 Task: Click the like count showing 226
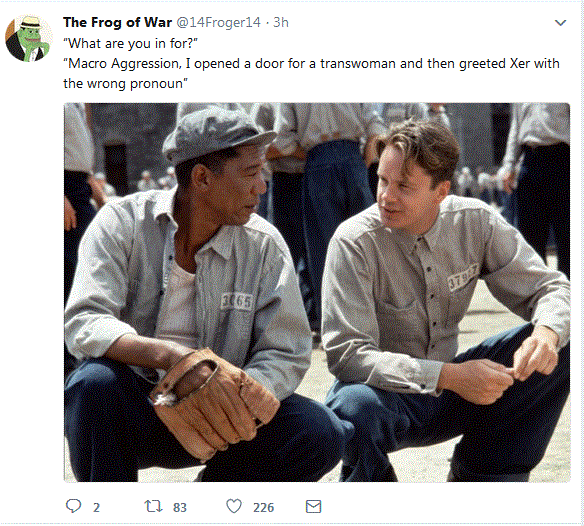(263, 507)
